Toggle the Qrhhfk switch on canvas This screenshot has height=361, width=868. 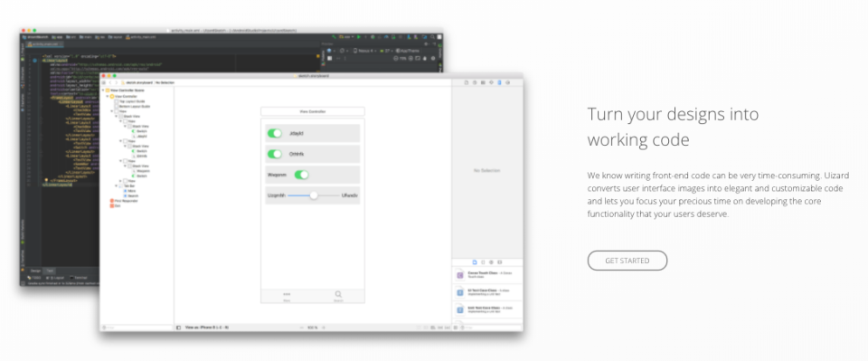click(x=275, y=154)
